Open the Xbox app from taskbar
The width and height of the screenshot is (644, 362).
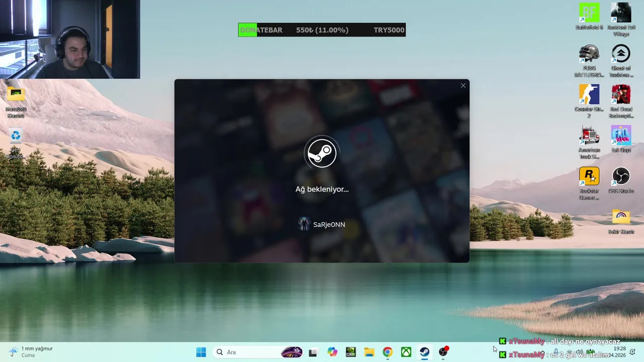tap(406, 352)
